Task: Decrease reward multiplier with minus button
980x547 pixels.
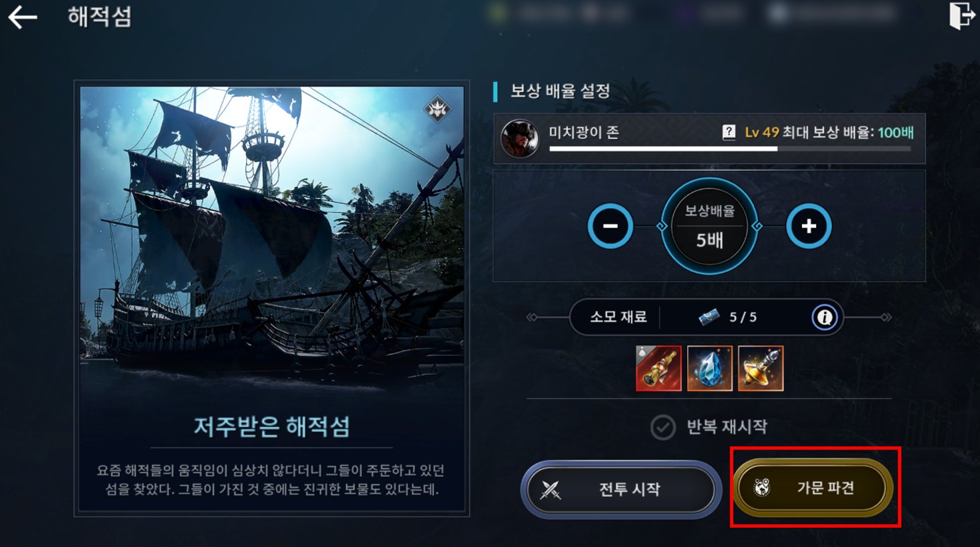Action: tap(610, 226)
